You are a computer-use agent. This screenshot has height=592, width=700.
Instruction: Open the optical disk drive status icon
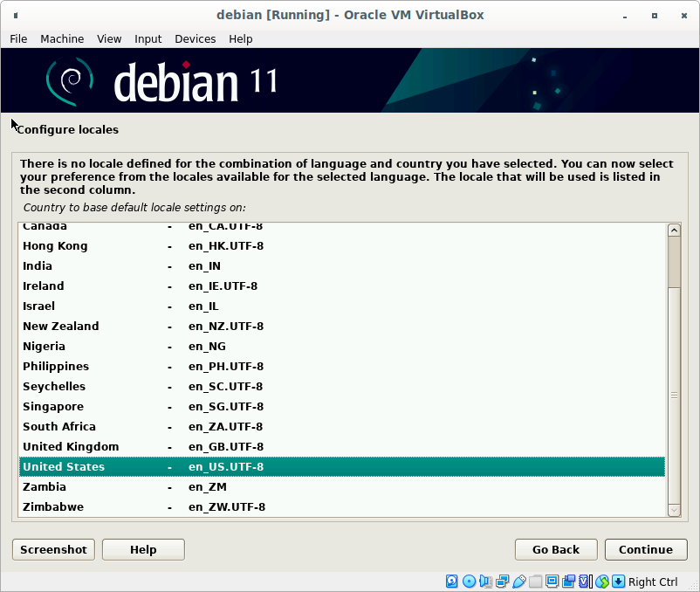coord(469,582)
